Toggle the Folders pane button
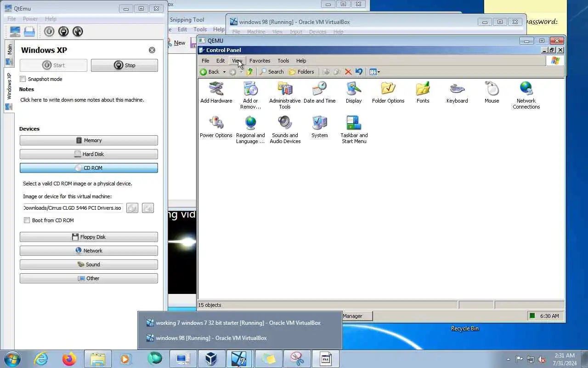The height and width of the screenshot is (368, 588). [x=301, y=72]
